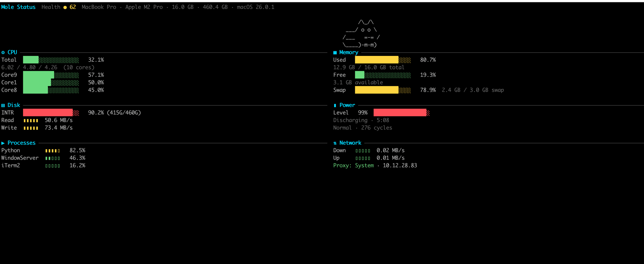The width and height of the screenshot is (644, 264).
Task: Expand the Processes triangle arrow
Action: point(3,143)
